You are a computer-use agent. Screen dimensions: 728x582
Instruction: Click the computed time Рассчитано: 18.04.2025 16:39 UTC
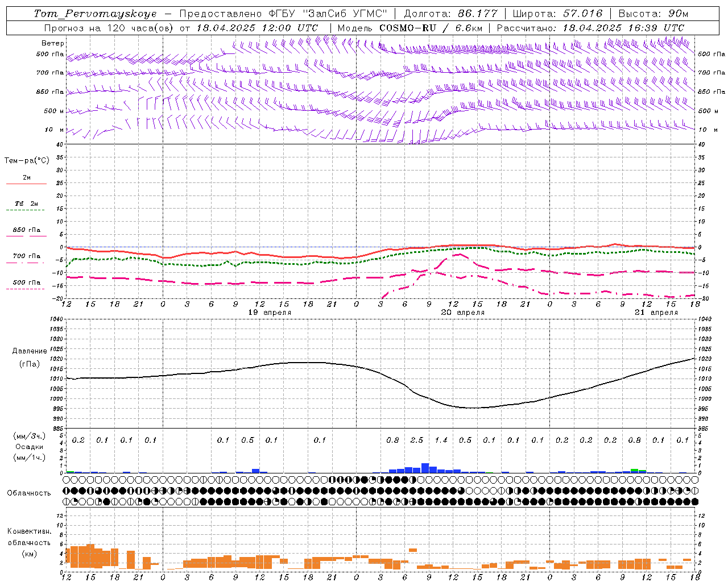591,27
